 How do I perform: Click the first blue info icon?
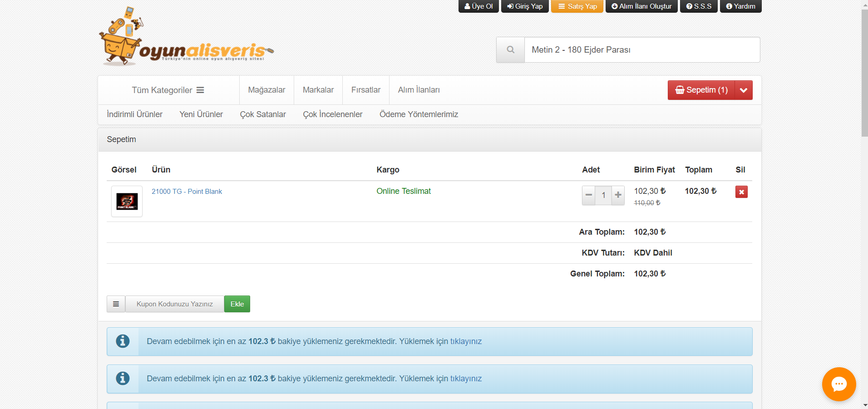click(x=123, y=341)
